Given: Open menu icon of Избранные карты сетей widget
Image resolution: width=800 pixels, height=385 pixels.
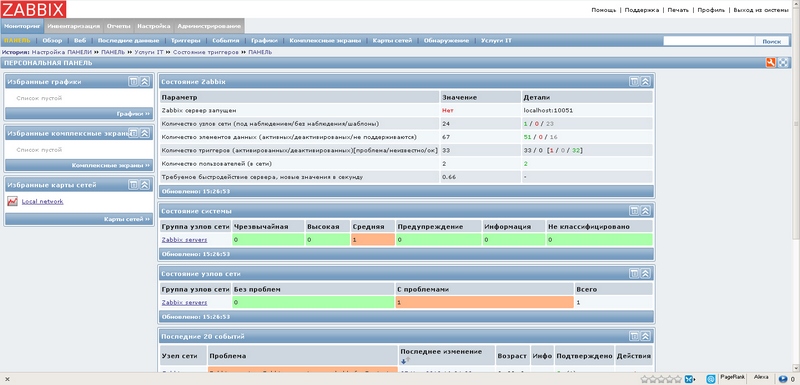Looking at the screenshot, I should tap(133, 185).
